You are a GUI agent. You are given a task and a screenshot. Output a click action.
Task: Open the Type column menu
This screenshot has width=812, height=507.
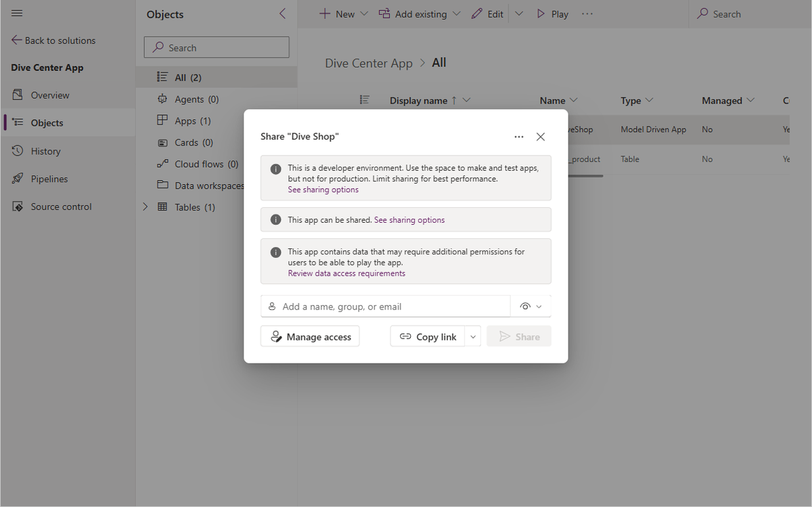[x=637, y=100]
